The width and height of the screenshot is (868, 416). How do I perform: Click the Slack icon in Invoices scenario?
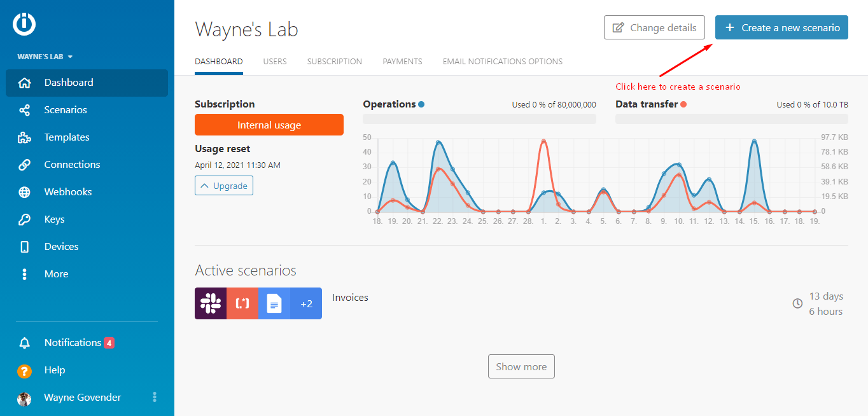[x=210, y=303]
